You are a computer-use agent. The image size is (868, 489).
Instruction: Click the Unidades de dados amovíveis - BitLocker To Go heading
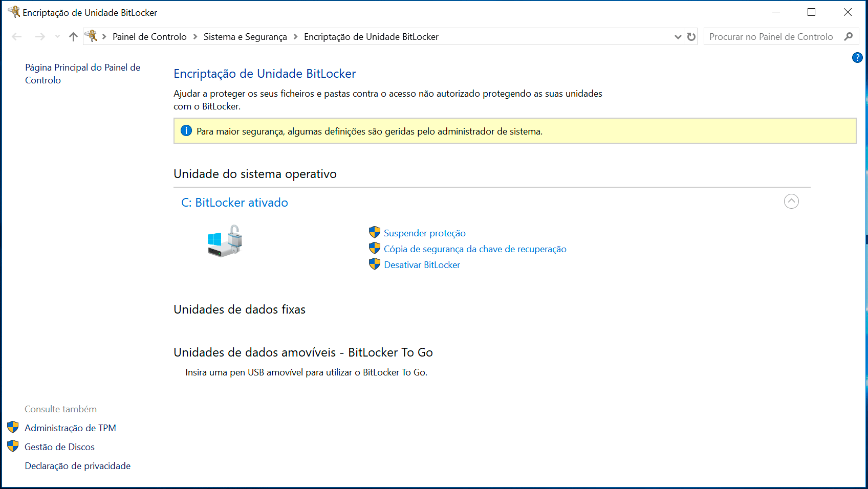[303, 352]
